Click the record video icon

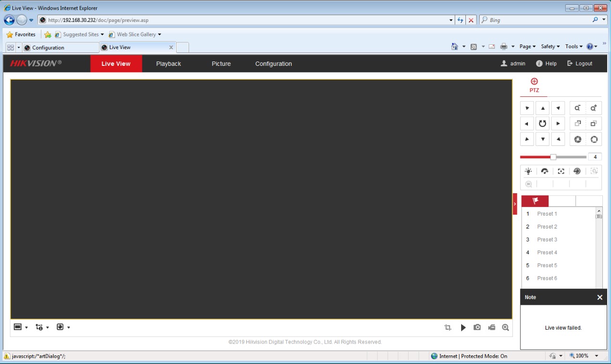[x=491, y=327]
